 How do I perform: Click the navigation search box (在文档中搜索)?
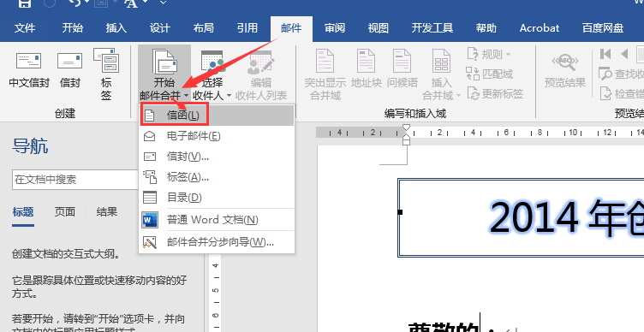click(75, 180)
